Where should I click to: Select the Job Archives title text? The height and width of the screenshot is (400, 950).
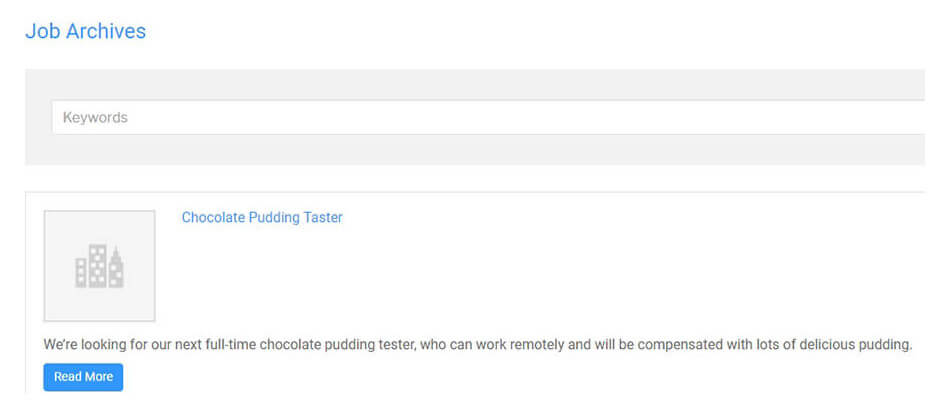[x=85, y=31]
